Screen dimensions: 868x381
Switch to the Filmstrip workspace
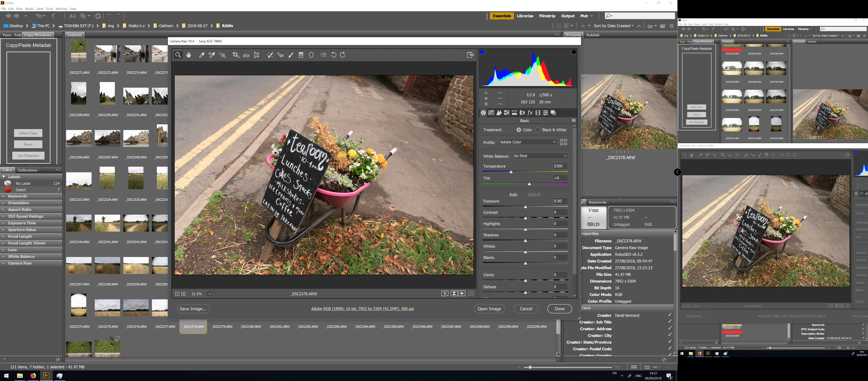click(547, 16)
